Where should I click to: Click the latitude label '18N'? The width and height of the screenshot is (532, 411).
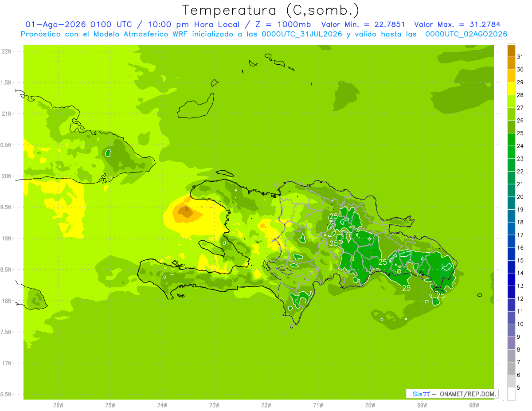pos(7,301)
